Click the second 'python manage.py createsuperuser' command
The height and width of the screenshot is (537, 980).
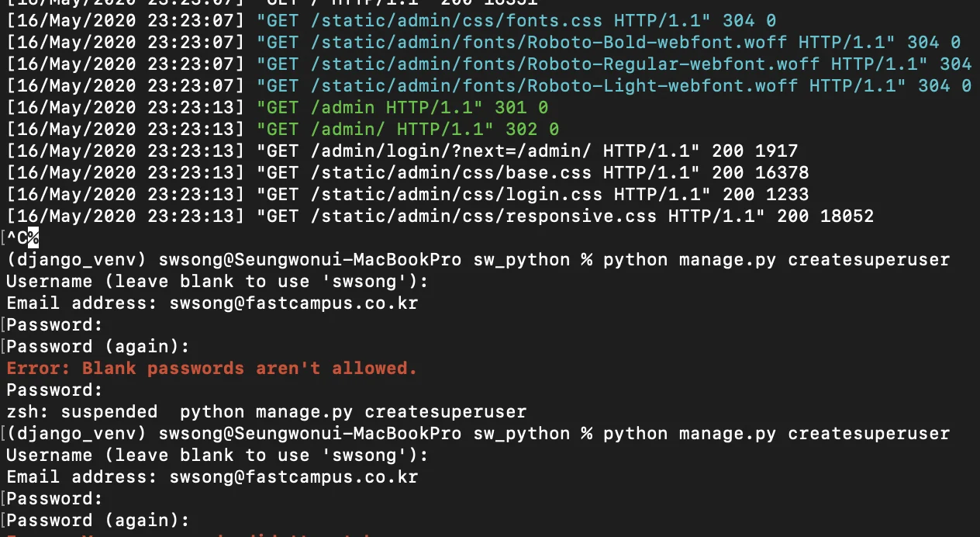pos(776,434)
